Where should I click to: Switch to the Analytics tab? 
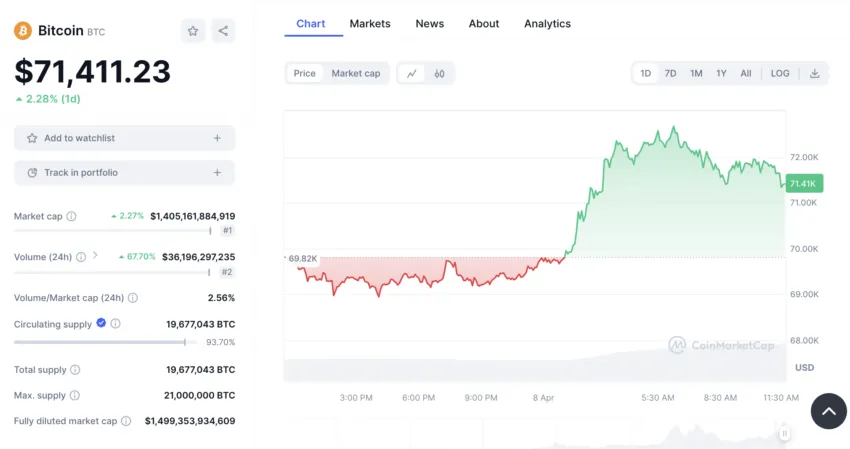(x=547, y=23)
